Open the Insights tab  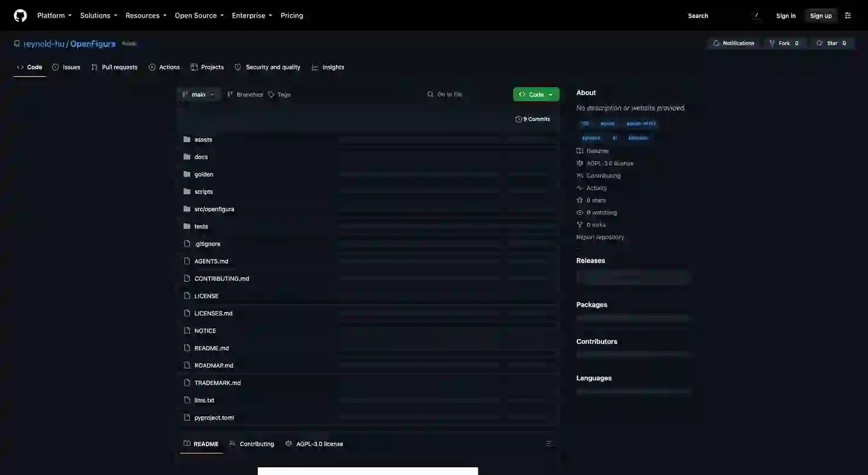click(328, 67)
